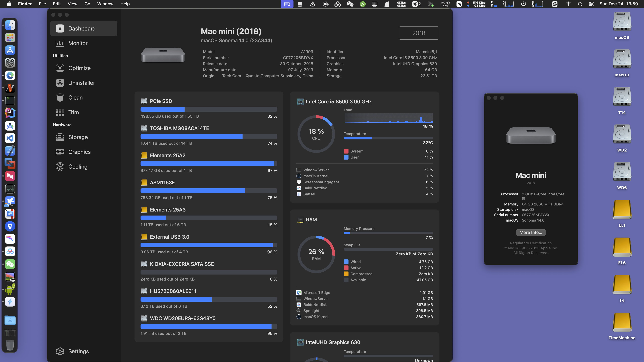Open the Go menu
The width and height of the screenshot is (644, 362).
tap(87, 4)
